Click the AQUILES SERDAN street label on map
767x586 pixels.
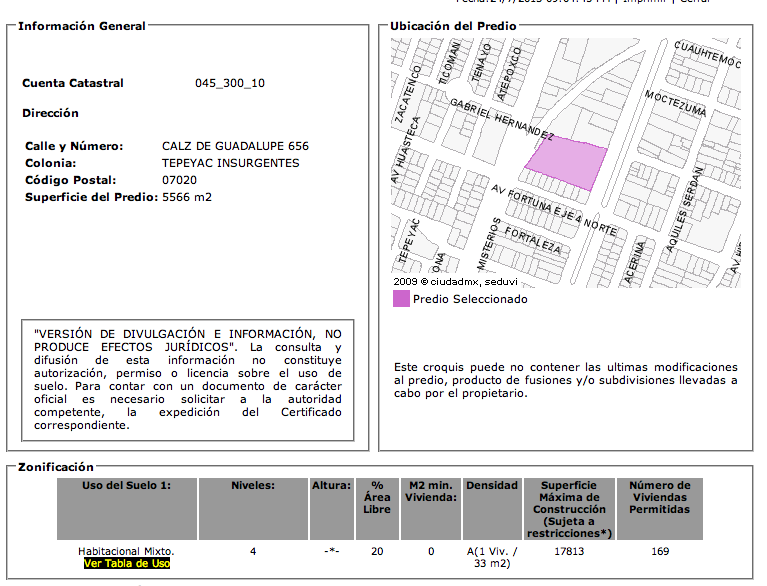[685, 210]
